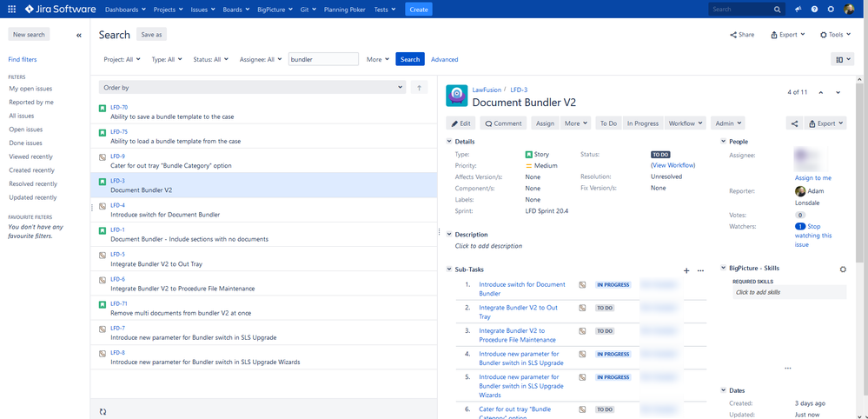Open the Dashboards menu
868x419 pixels.
125,10
